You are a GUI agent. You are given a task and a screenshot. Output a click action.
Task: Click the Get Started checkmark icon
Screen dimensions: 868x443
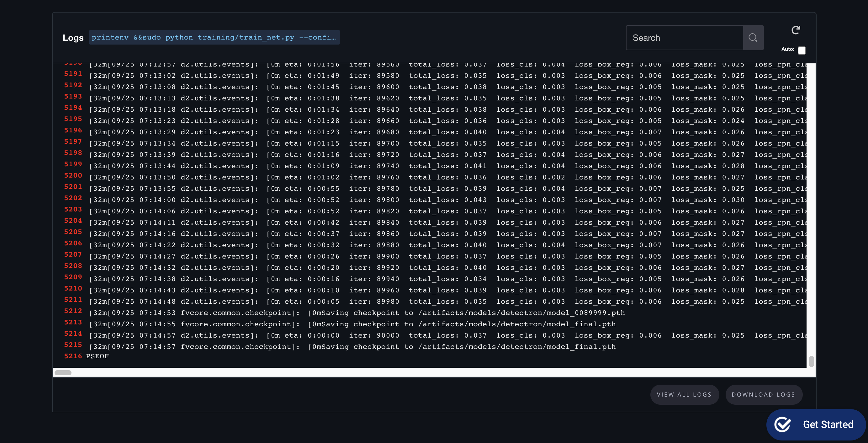point(782,424)
